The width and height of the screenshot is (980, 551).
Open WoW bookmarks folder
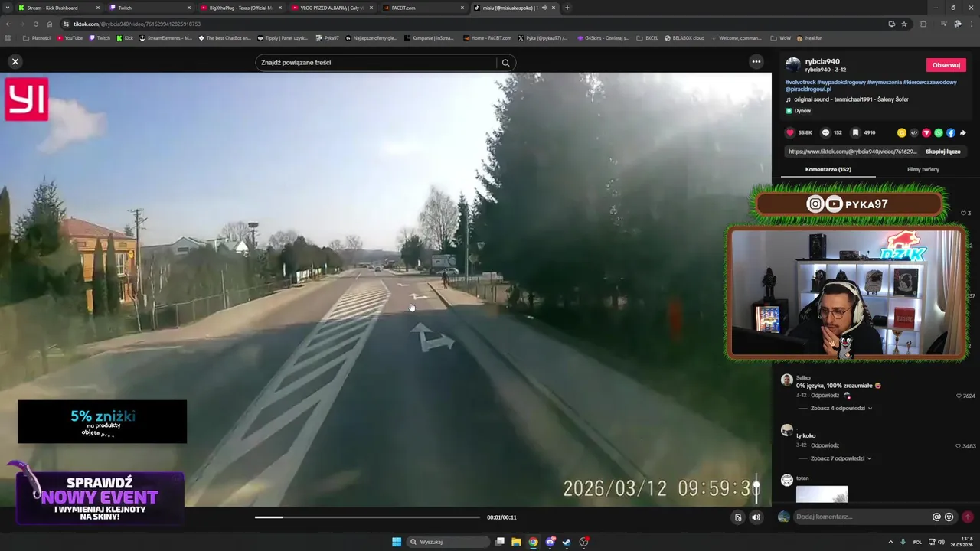(x=781, y=37)
